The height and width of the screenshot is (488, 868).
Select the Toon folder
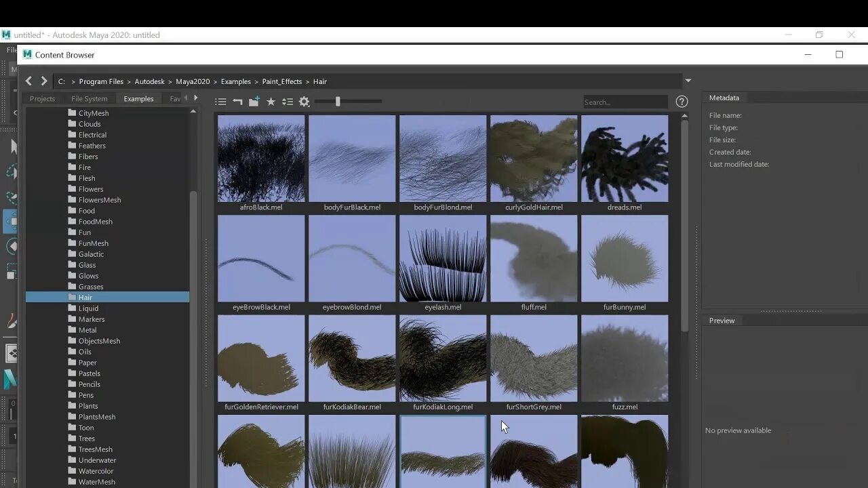pos(86,428)
